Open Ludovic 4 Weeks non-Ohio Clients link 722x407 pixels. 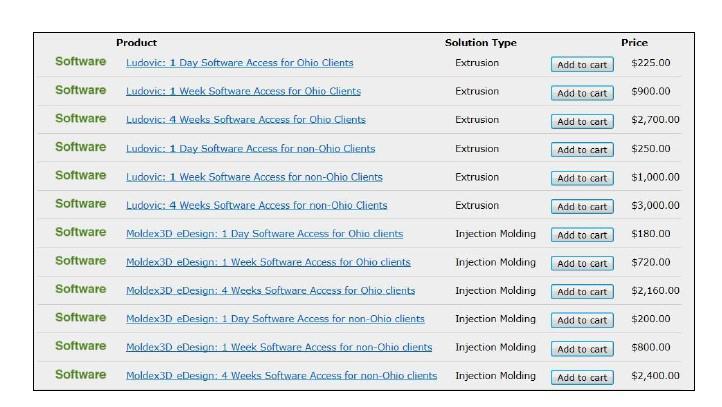pos(256,206)
